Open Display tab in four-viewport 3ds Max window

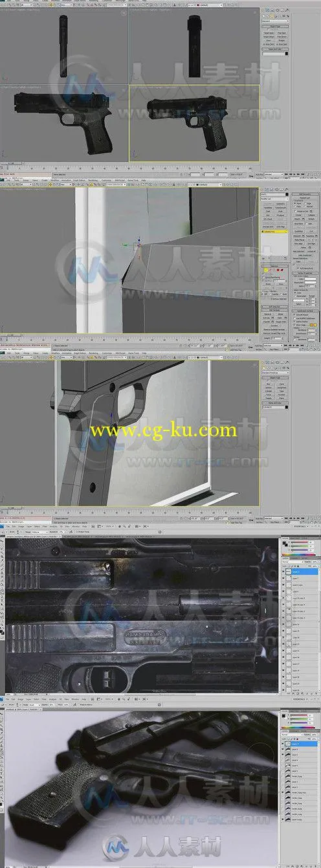[282, 10]
